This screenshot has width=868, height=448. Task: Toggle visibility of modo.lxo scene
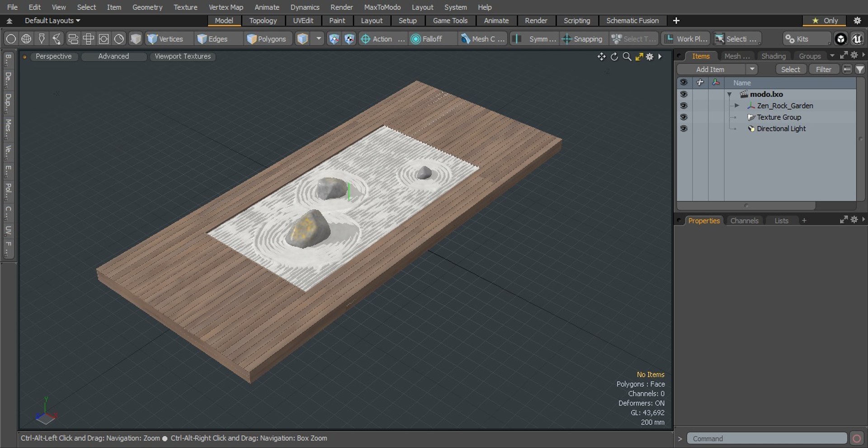tap(684, 94)
